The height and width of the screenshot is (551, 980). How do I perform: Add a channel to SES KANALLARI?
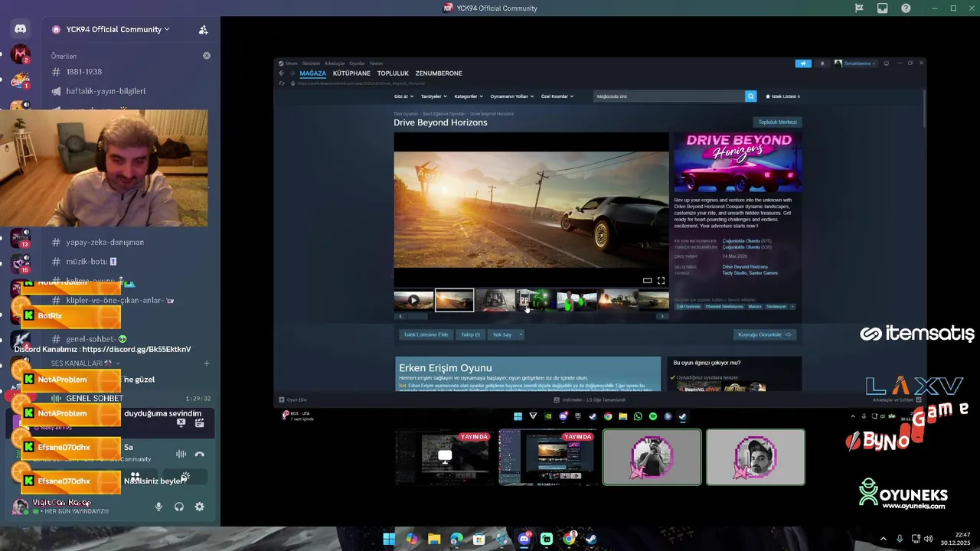coord(206,364)
